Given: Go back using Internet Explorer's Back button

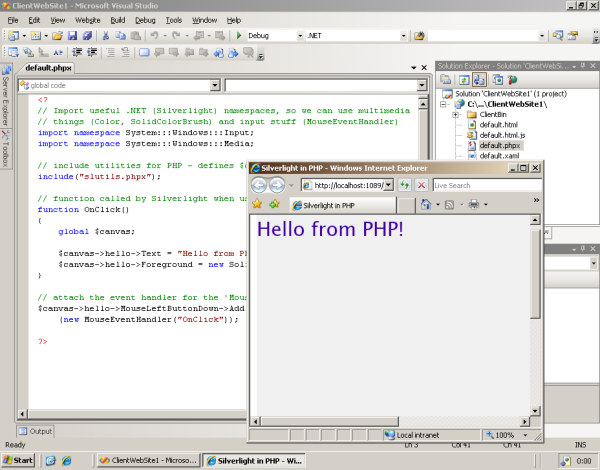Looking at the screenshot, I should (x=259, y=185).
